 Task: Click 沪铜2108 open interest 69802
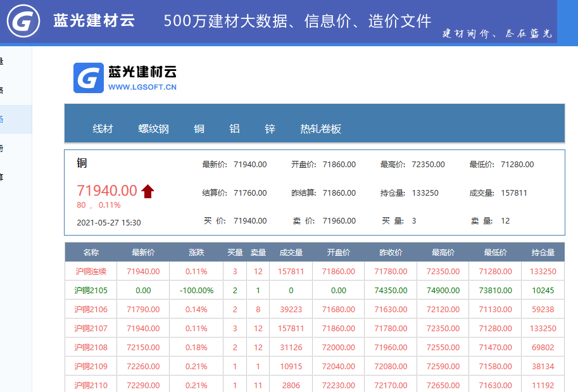(543, 348)
